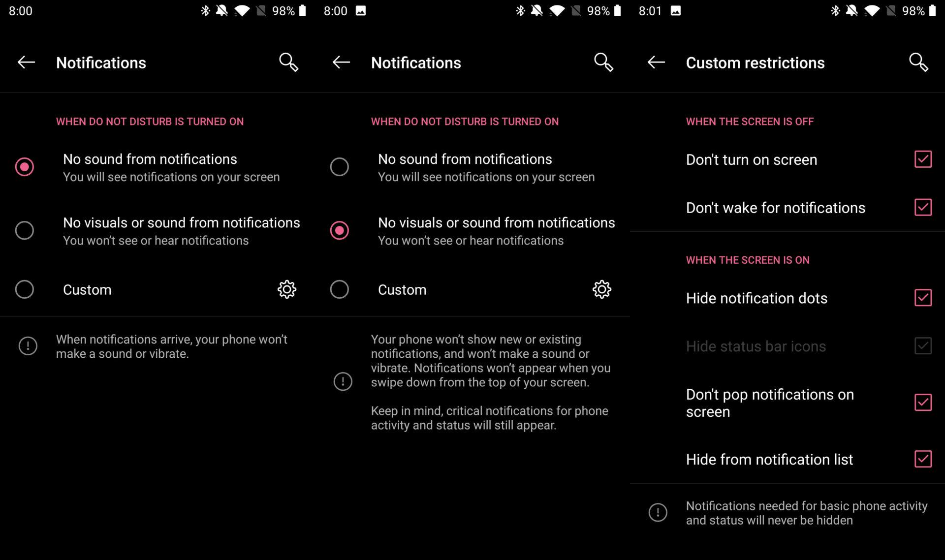Click the search icon on first Notifications screen
The height and width of the screenshot is (560, 945).
click(288, 62)
